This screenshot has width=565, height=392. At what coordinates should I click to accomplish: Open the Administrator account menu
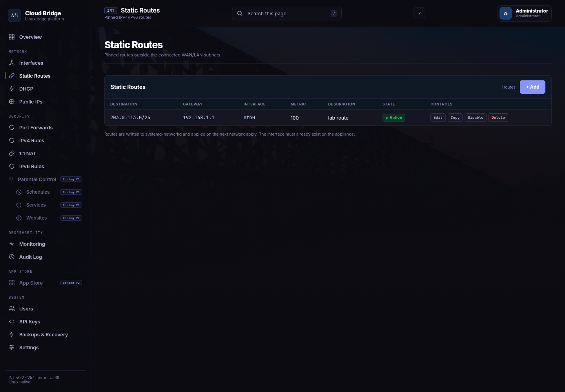tap(525, 13)
